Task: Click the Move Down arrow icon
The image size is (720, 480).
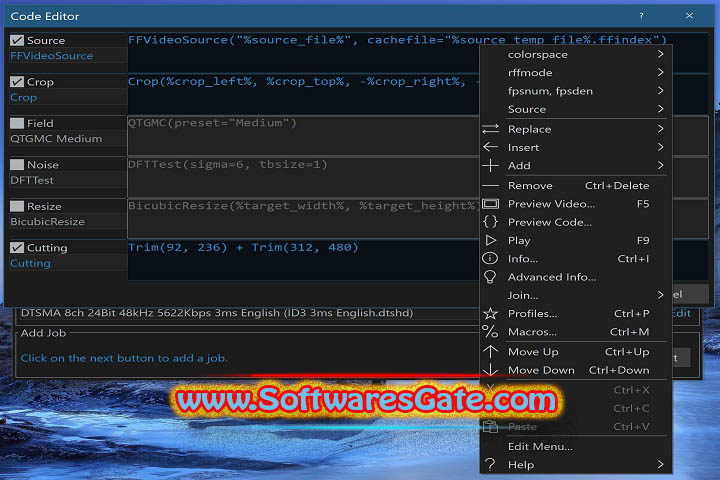Action: pyautogui.click(x=490, y=370)
